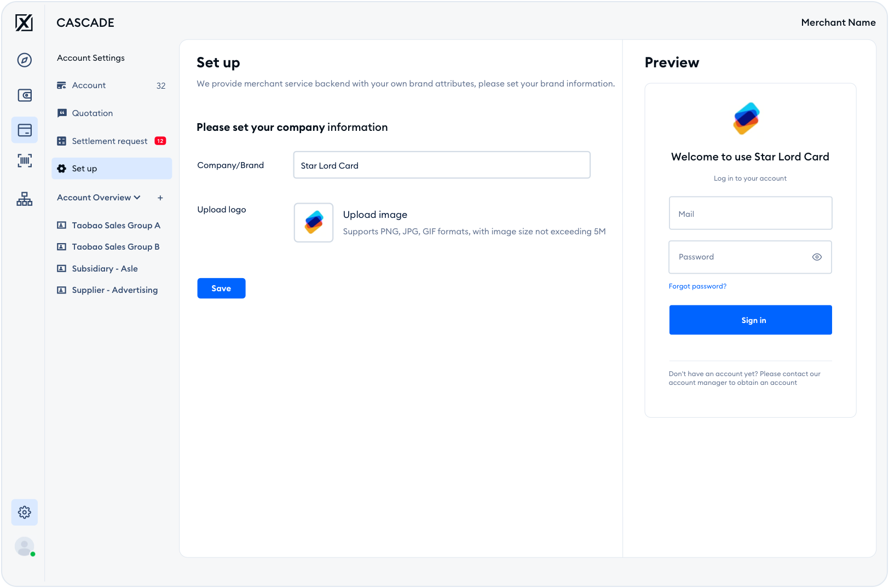Screen dimensions: 889x588
Task: Toggle password visibility eye icon
Action: [x=817, y=257]
